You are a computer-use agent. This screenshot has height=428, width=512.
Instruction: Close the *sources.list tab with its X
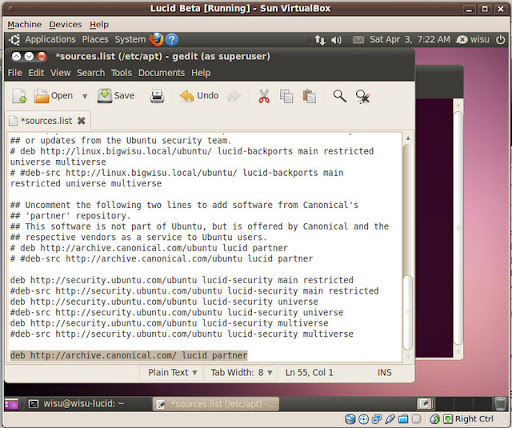[81, 121]
